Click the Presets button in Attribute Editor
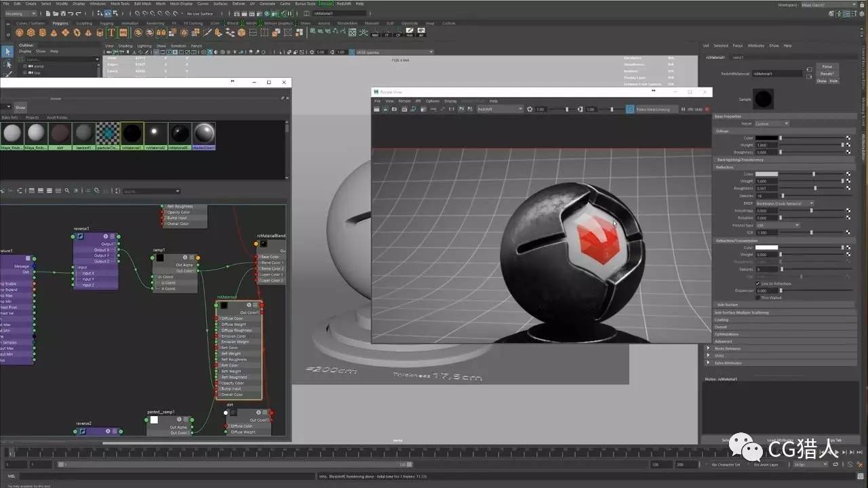Viewport: 868px width, 488px height. [x=827, y=73]
